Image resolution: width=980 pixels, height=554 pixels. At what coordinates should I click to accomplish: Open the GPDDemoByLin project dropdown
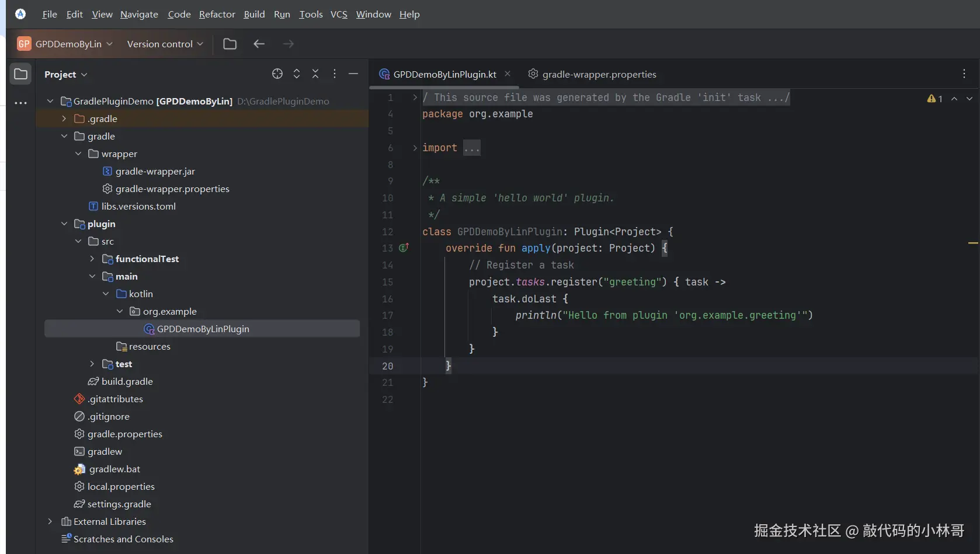[x=65, y=44]
